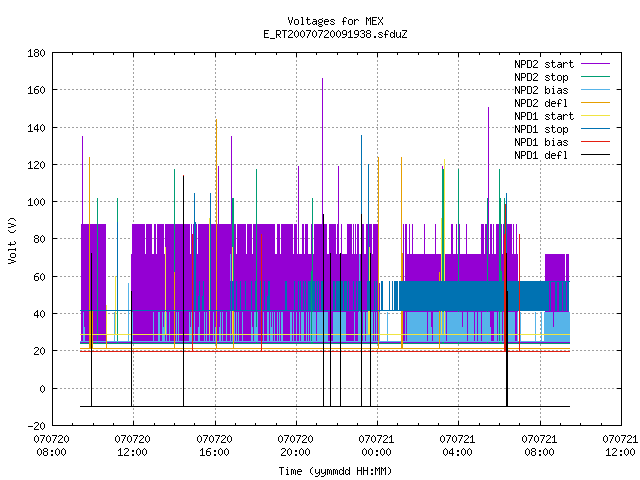Click the chart title Voltages for MEX
The height and width of the screenshot is (480, 640).
click(335, 21)
